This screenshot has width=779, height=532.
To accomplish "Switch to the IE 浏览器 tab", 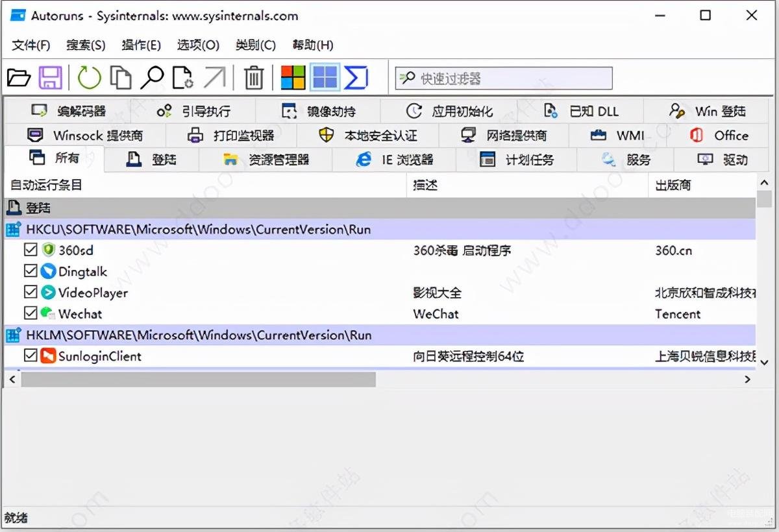I will 394,160.
